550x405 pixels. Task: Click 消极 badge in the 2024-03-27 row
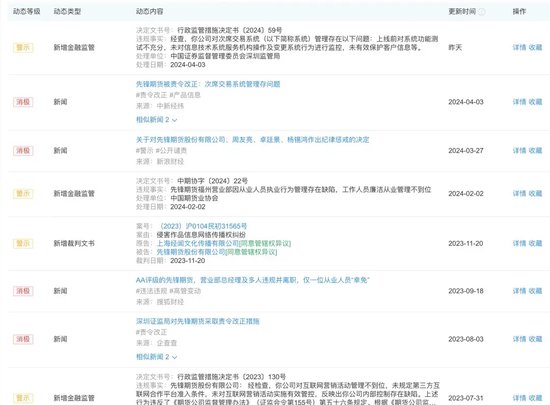pos(23,151)
